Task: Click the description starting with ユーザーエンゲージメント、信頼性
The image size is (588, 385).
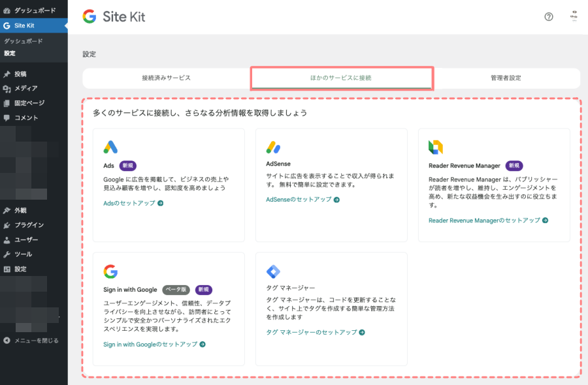Action: (167, 316)
